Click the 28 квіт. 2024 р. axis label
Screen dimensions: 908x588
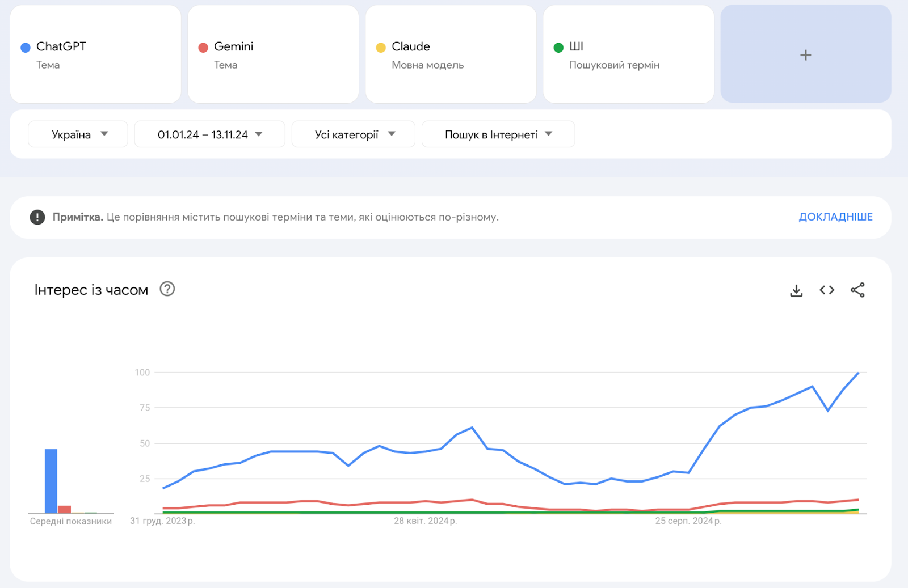tap(426, 521)
